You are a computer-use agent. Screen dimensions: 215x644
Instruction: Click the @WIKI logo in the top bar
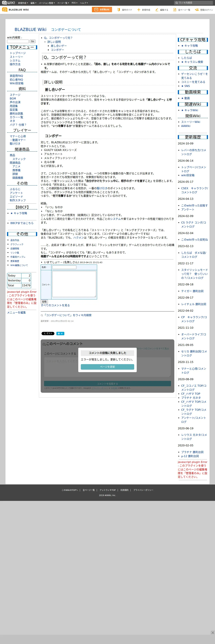click(x=9, y=3)
